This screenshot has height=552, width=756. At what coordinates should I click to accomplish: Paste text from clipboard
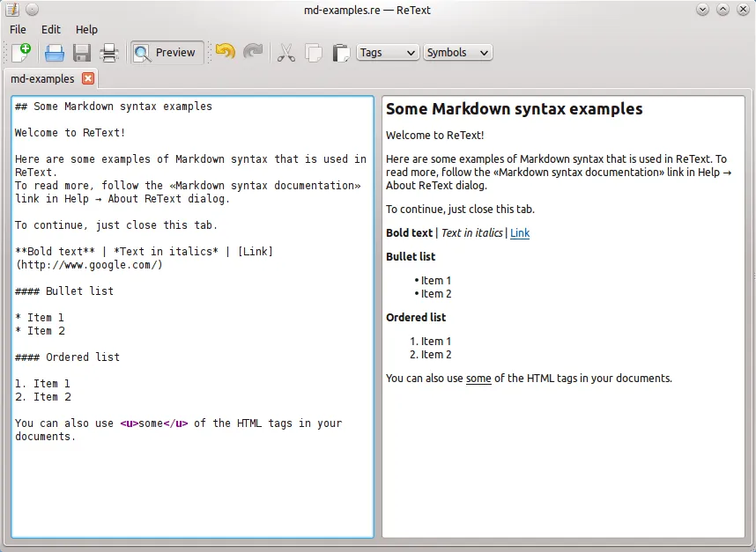coord(341,52)
